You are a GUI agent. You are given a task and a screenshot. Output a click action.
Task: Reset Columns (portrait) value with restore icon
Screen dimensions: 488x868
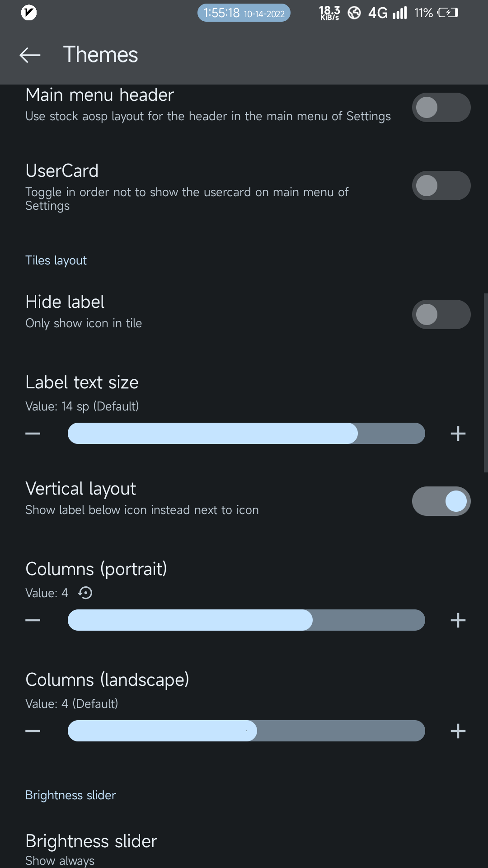[85, 593]
